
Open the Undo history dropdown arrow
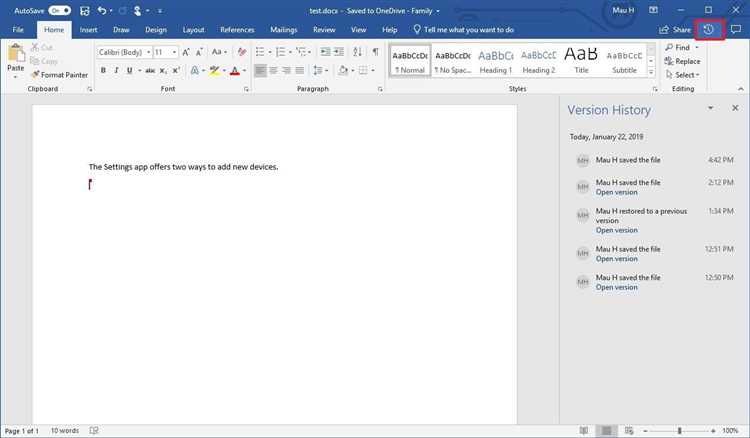point(111,11)
